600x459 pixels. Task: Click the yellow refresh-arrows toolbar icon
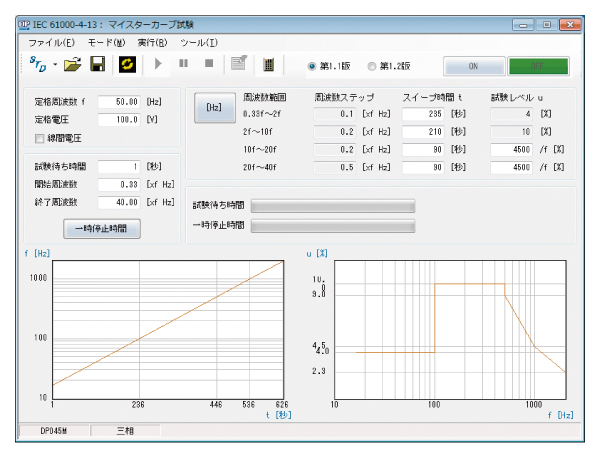point(128,65)
